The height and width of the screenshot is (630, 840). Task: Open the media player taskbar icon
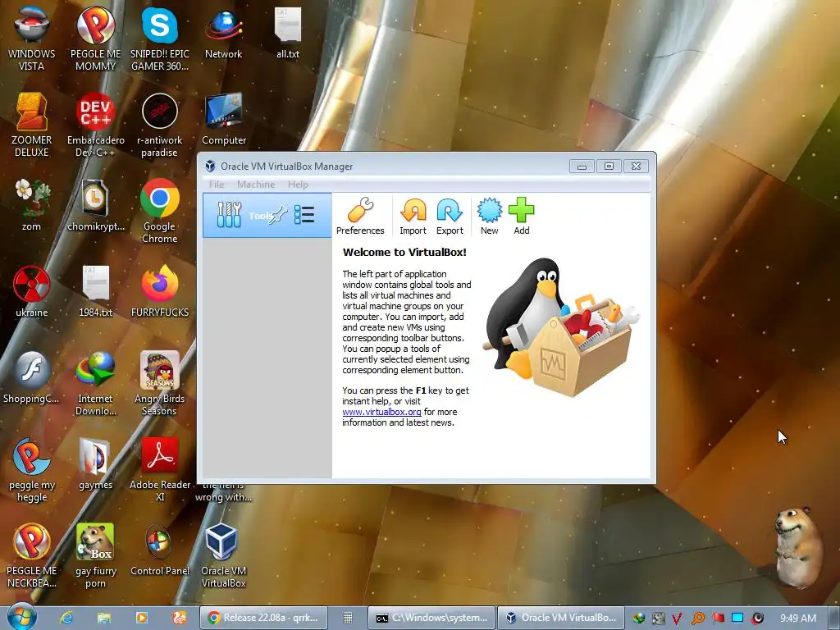(141, 618)
